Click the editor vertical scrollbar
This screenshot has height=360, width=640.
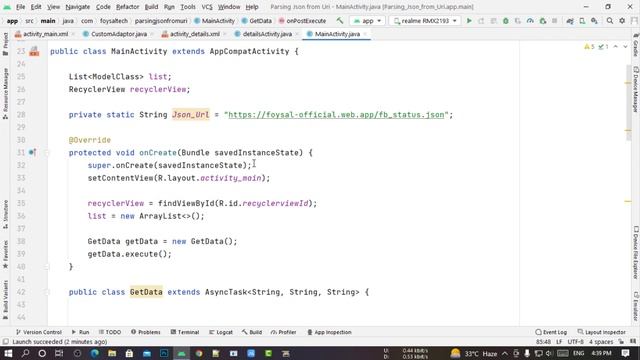(628, 102)
